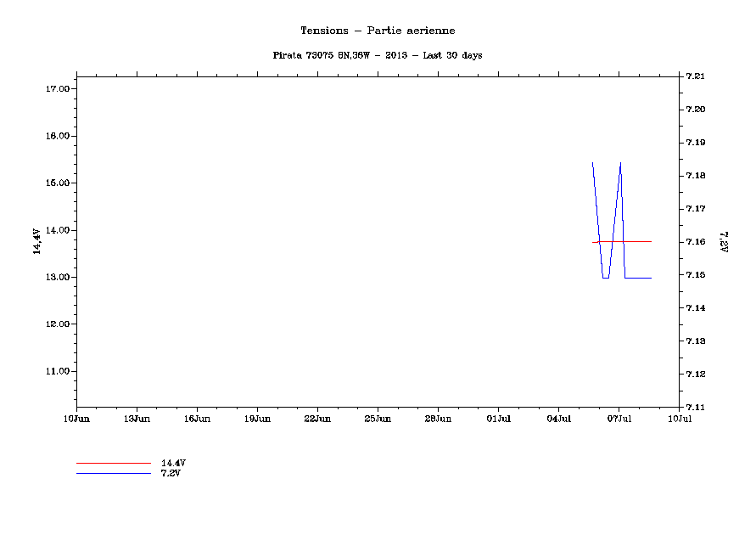
Task: Click the chart title "Tensions – Partie aerienne"
Action: pyautogui.click(x=378, y=31)
